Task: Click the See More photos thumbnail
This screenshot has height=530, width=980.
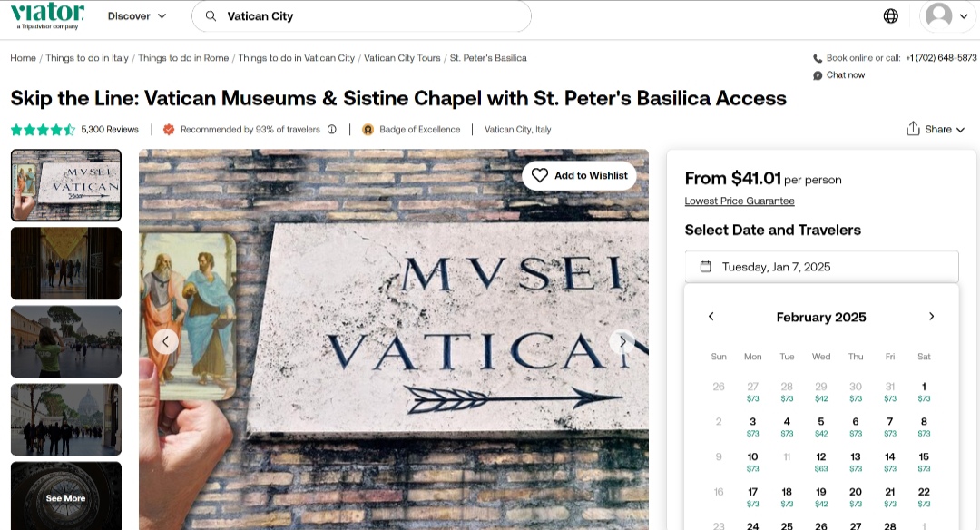Action: (66, 496)
